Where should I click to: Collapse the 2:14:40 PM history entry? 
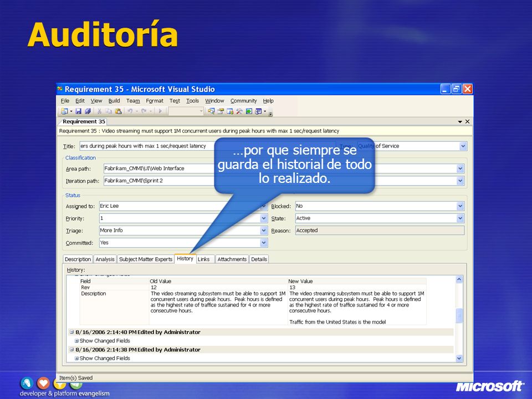tap(71, 332)
